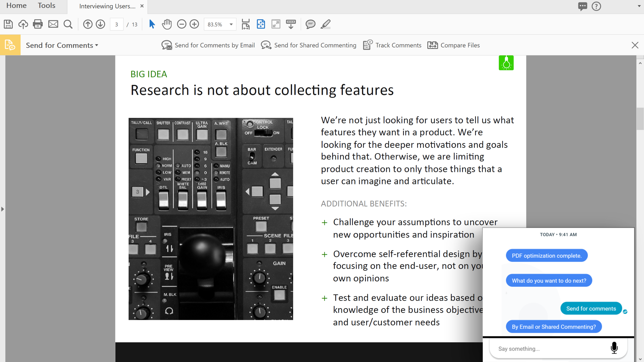This screenshot has height=362, width=644.
Task: Click Send for Comments by Email
Action: (208, 45)
